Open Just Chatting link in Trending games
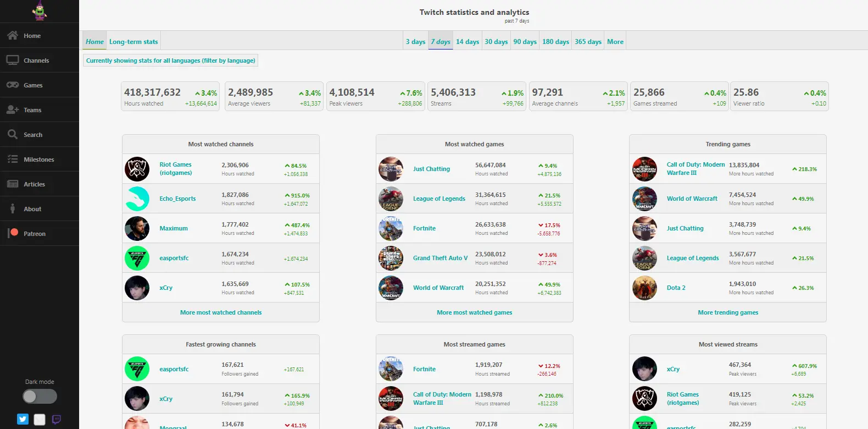Viewport: 868px width, 429px height. point(685,228)
